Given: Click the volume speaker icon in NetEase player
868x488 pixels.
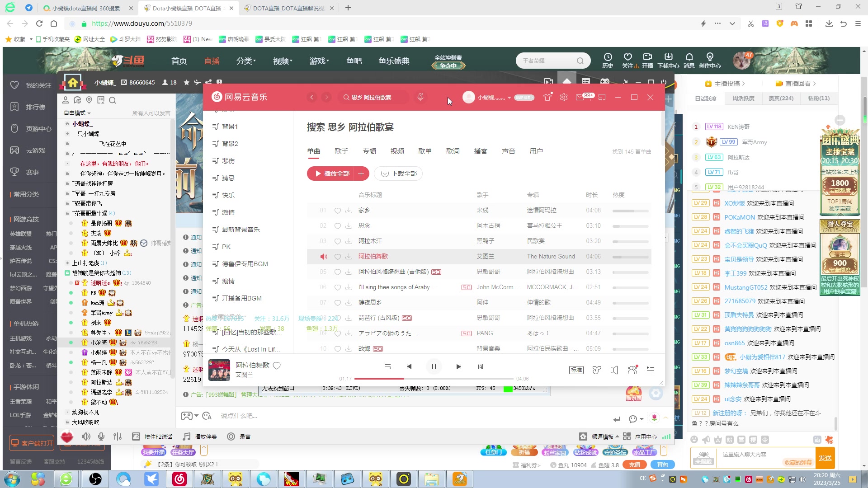Looking at the screenshot, I should click(x=614, y=370).
